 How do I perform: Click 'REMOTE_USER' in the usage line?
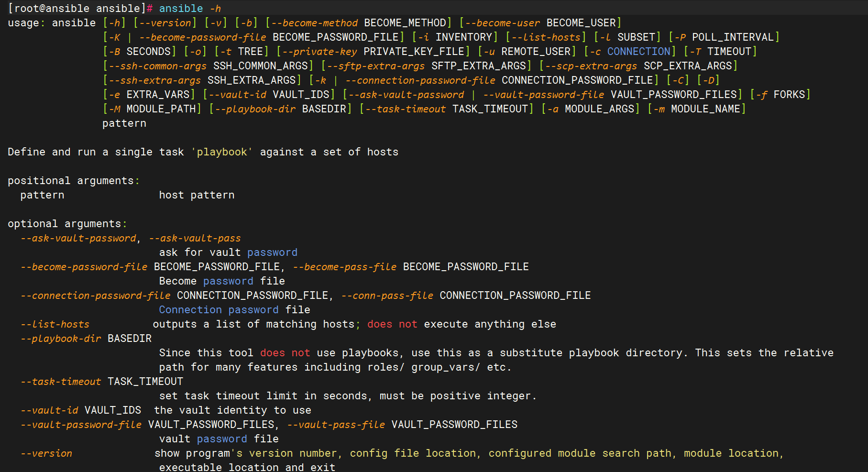point(536,52)
